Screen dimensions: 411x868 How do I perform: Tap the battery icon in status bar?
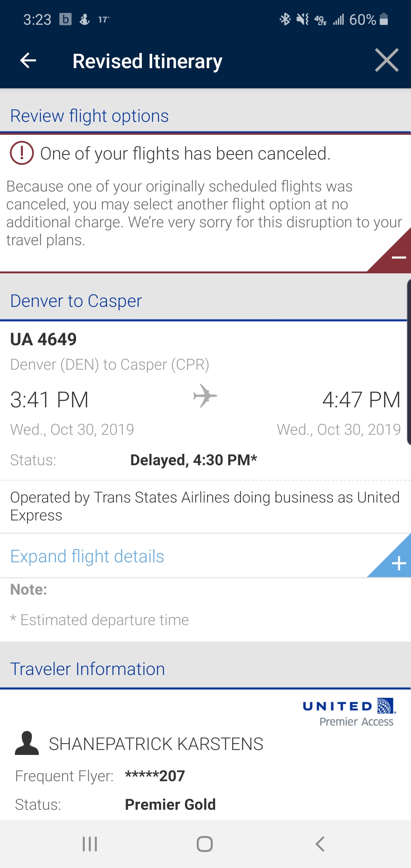pyautogui.click(x=384, y=19)
